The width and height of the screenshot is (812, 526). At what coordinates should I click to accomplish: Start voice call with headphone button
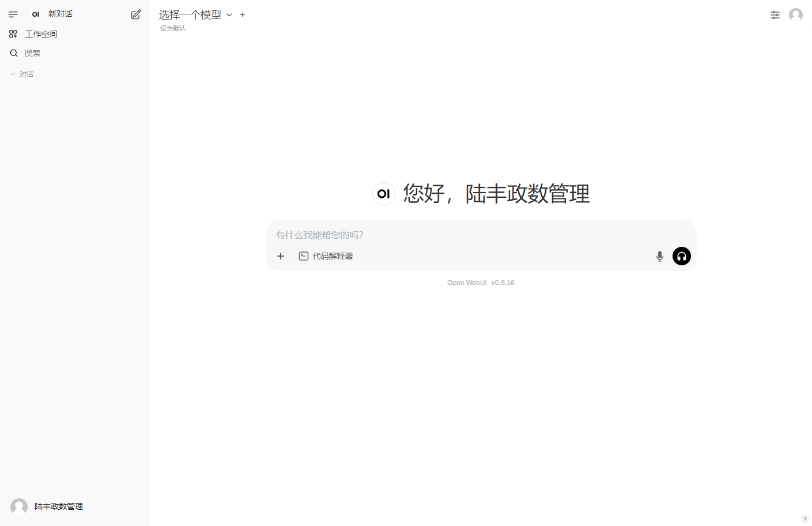(x=682, y=256)
